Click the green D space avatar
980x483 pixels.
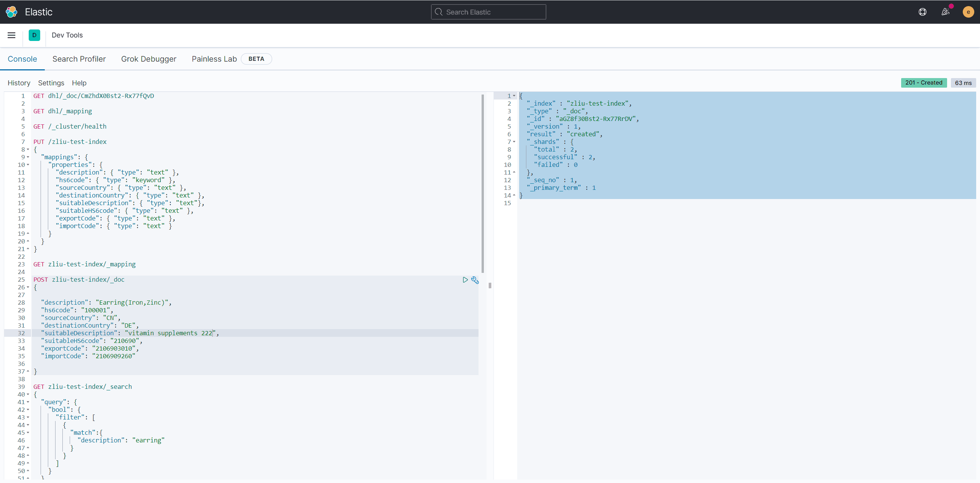[x=34, y=35]
